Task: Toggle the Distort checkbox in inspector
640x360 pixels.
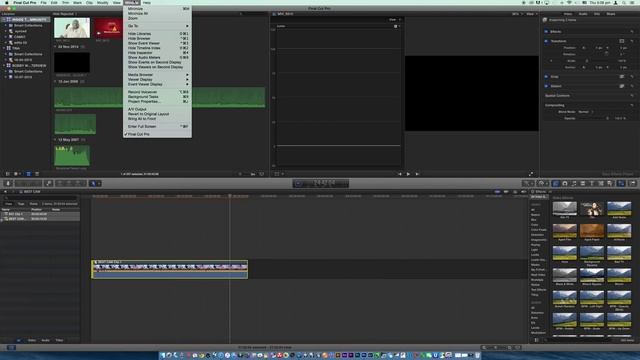Action: point(546,86)
